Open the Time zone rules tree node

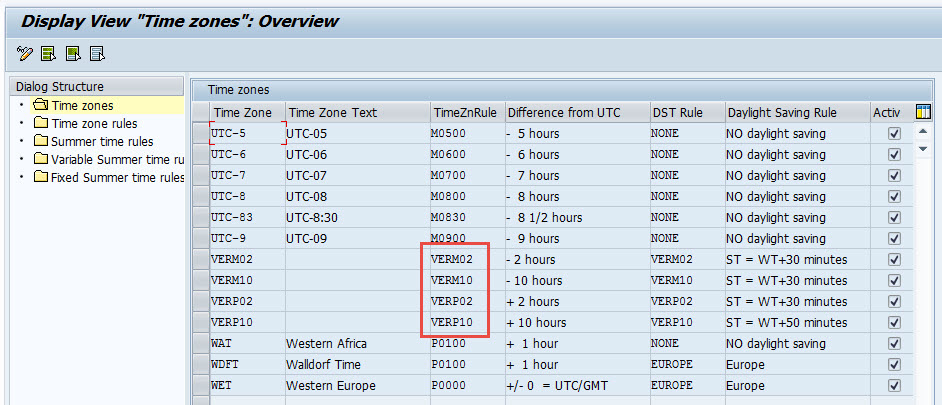[x=94, y=124]
